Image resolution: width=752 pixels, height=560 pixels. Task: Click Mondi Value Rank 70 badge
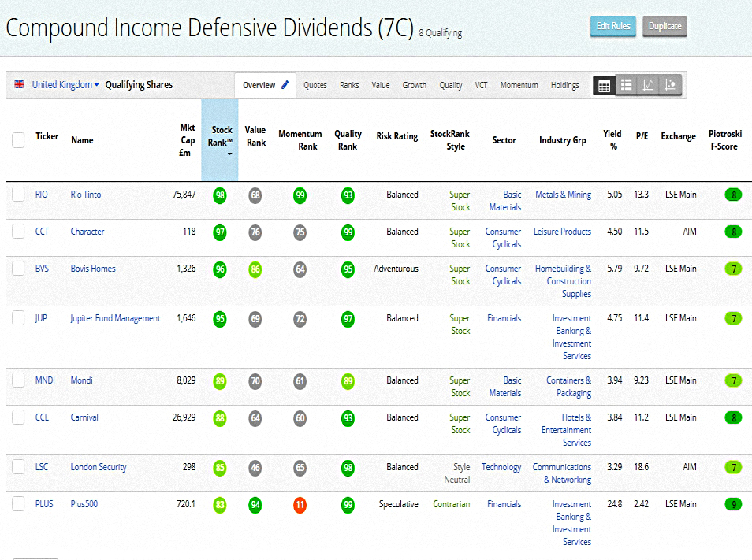(255, 381)
